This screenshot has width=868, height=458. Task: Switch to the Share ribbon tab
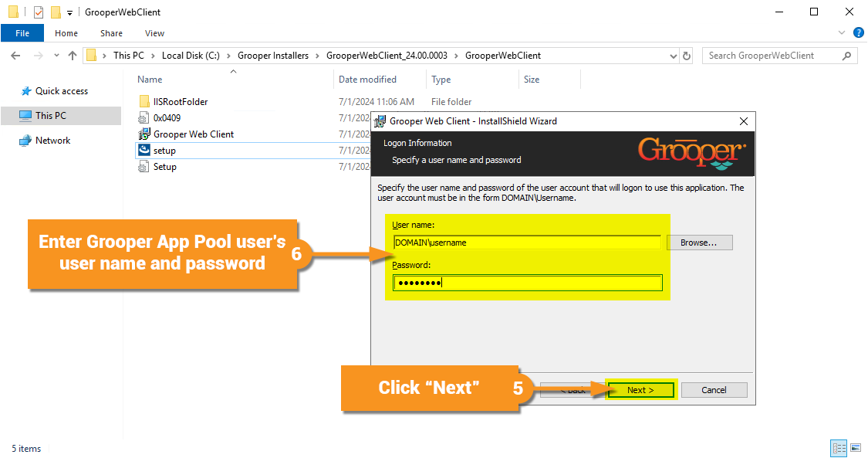pos(111,33)
